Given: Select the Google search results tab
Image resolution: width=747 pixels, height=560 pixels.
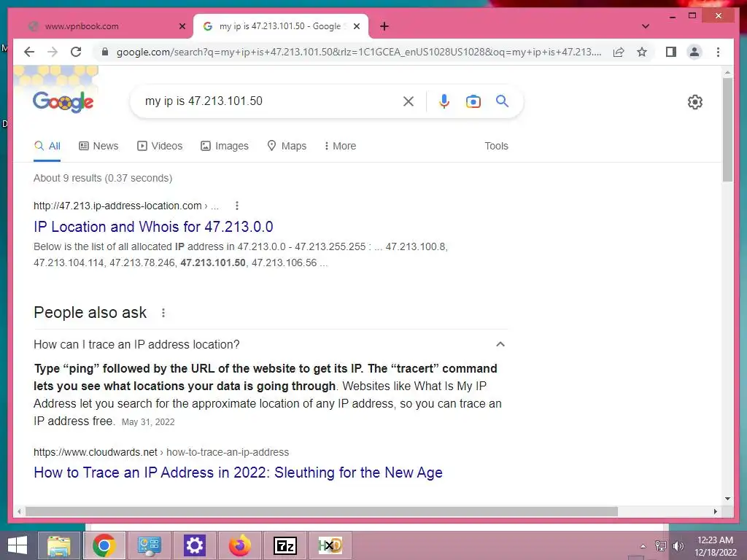Looking at the screenshot, I should point(281,26).
